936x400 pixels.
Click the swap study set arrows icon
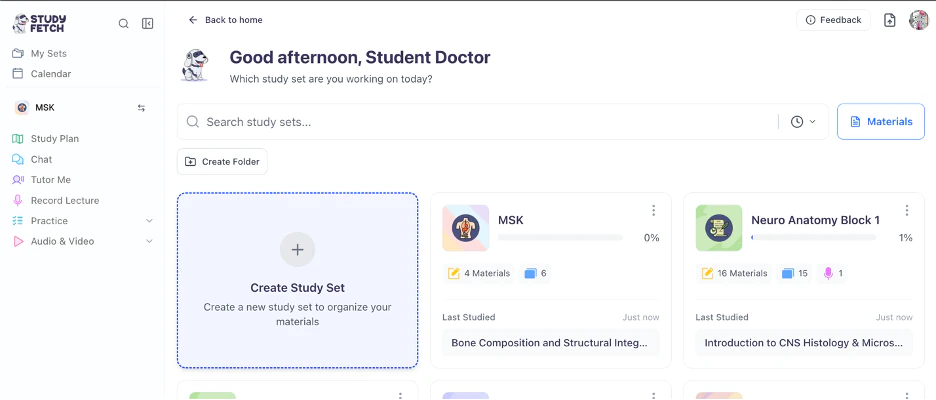141,108
